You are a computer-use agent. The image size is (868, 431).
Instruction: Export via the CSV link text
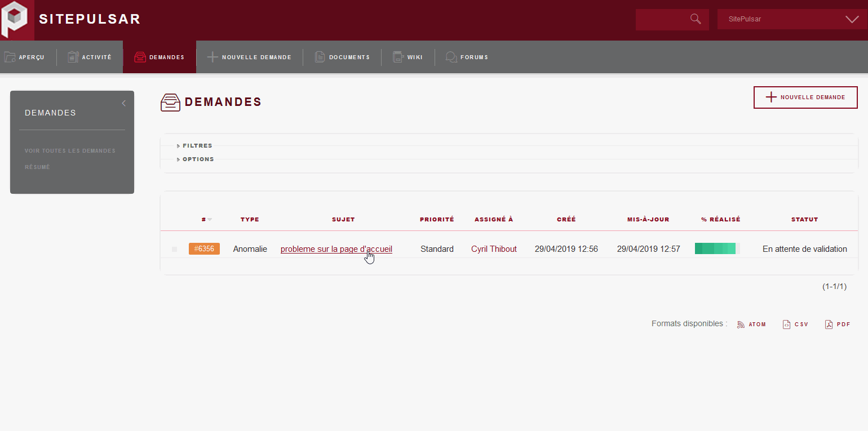pos(801,325)
